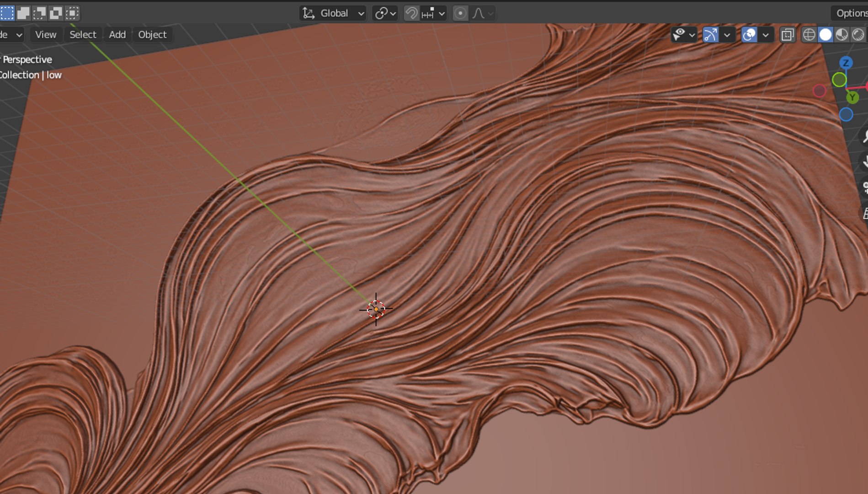
Task: Choose the Subtract Selection mode icon
Action: pos(39,13)
